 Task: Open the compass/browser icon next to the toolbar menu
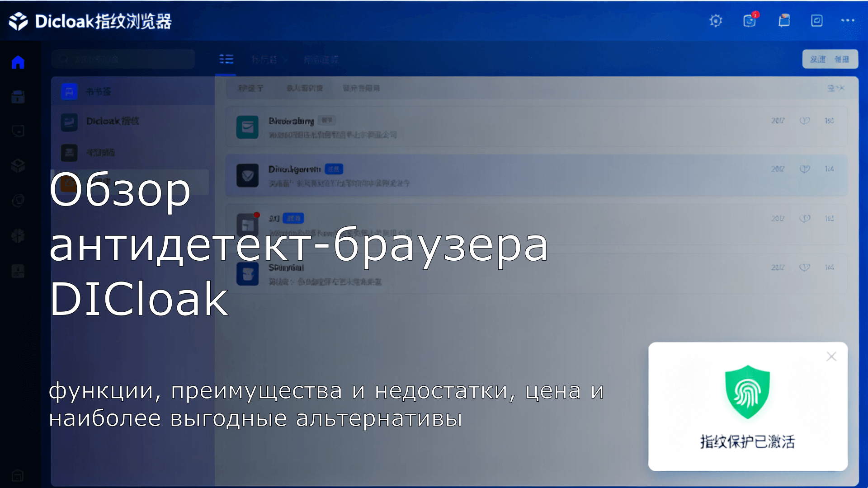[816, 21]
